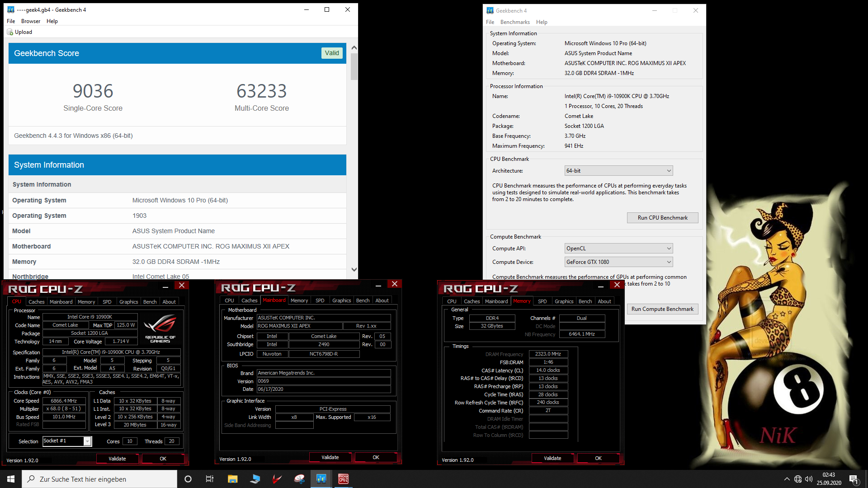The height and width of the screenshot is (488, 868).
Task: Open the Socket #1 selection dropdown
Action: (67, 441)
